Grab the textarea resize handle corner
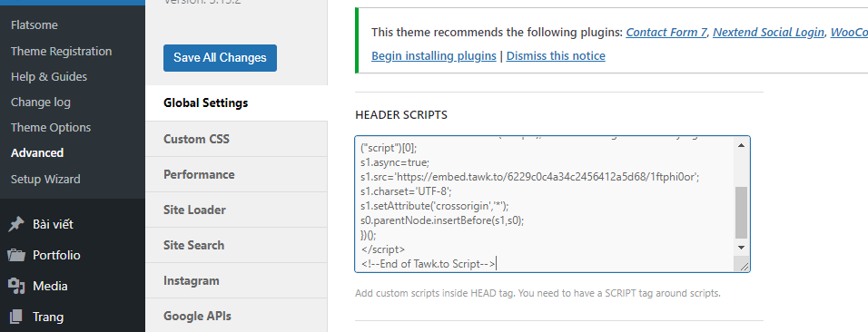Viewport: 868px width, 332px height. tap(744, 266)
